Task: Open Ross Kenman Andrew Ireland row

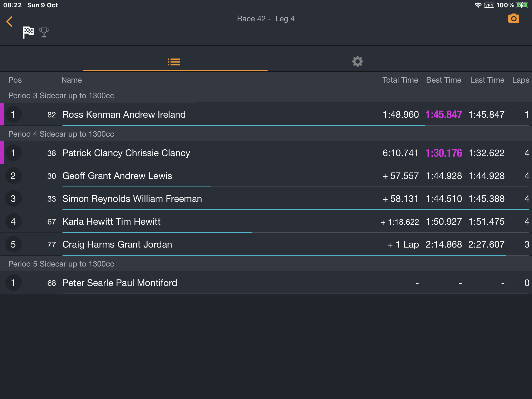Action: [266, 114]
